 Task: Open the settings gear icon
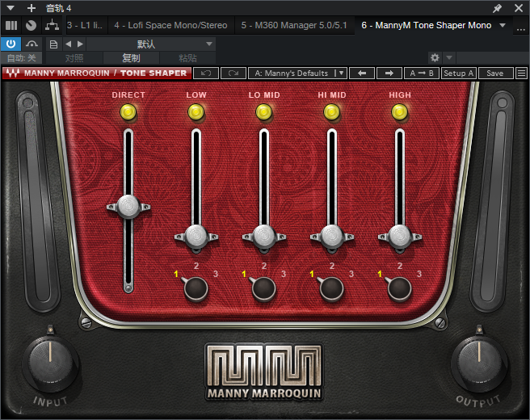435,58
